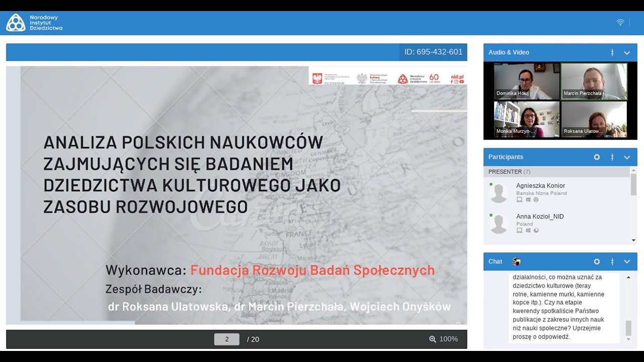Click the Narodowy Instytut Dziedzictwa logo
Viewport: 644px width, 362px height.
34,23
